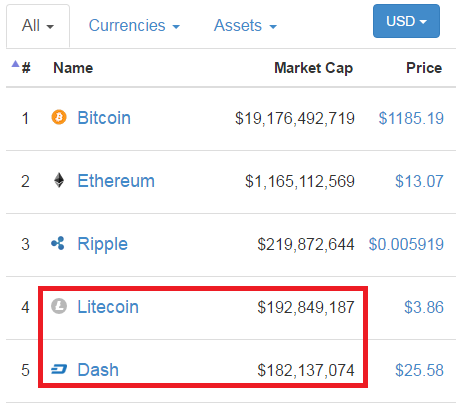Click the Ethereum diamond logo icon
456x412 pixels.
click(x=59, y=180)
